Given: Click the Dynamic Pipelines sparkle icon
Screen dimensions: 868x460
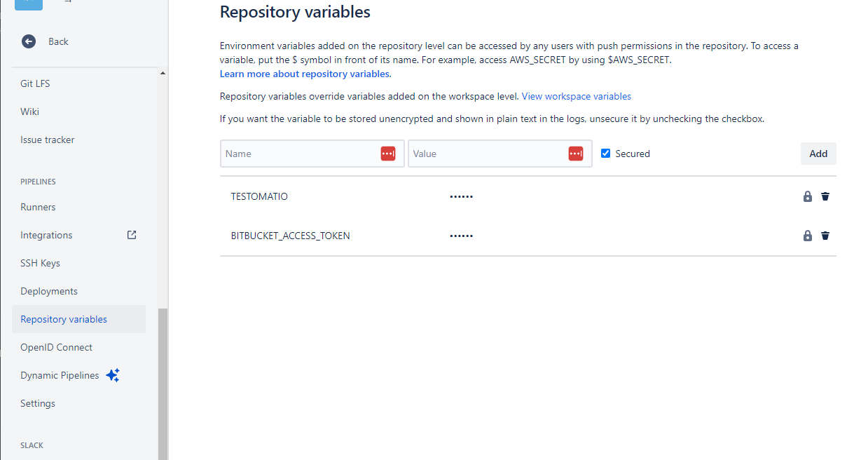Looking at the screenshot, I should 113,375.
